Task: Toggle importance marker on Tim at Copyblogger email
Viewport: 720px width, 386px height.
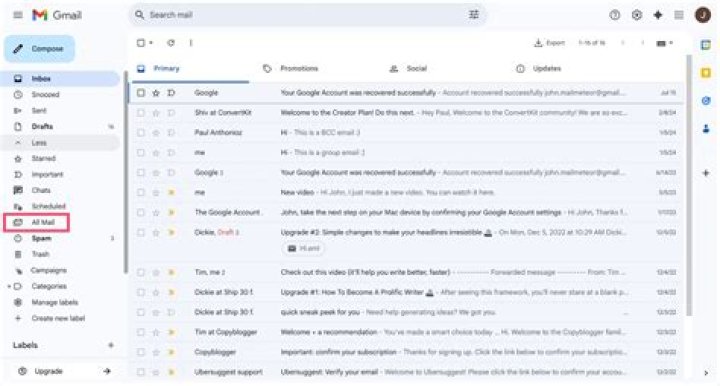Action: [171, 332]
